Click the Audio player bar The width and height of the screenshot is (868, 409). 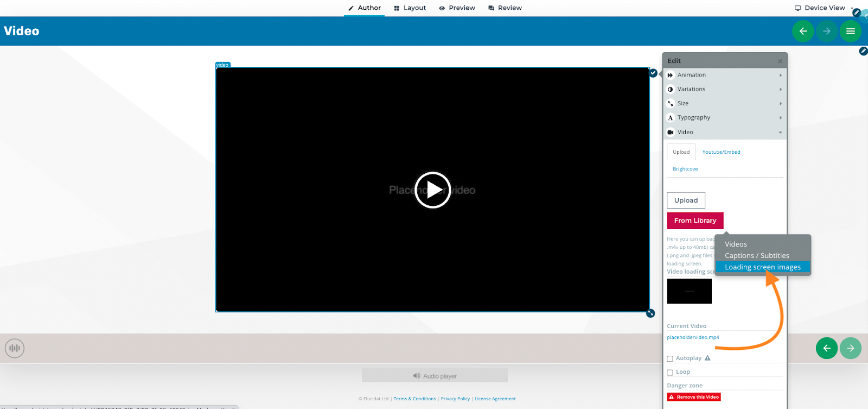coord(435,376)
